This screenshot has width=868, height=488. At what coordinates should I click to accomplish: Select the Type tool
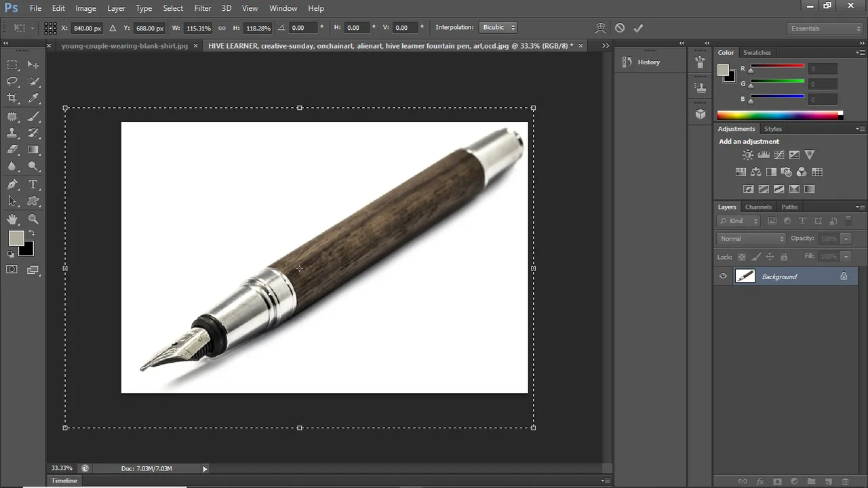click(x=33, y=184)
